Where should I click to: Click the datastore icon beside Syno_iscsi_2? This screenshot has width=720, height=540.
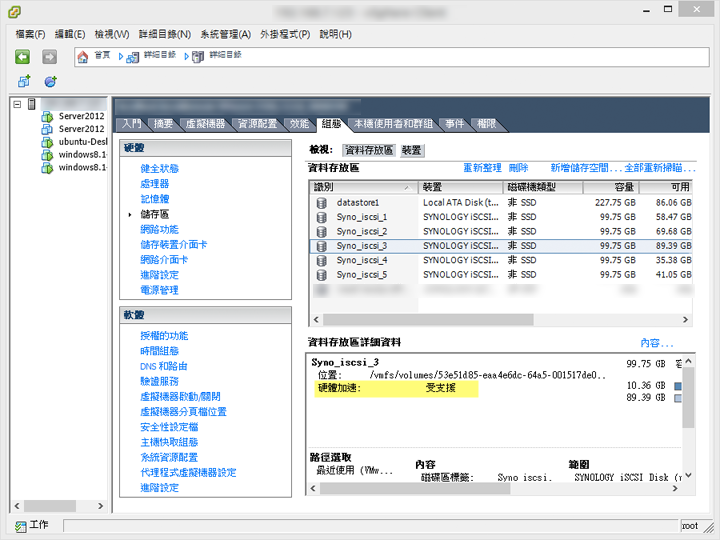(x=322, y=231)
